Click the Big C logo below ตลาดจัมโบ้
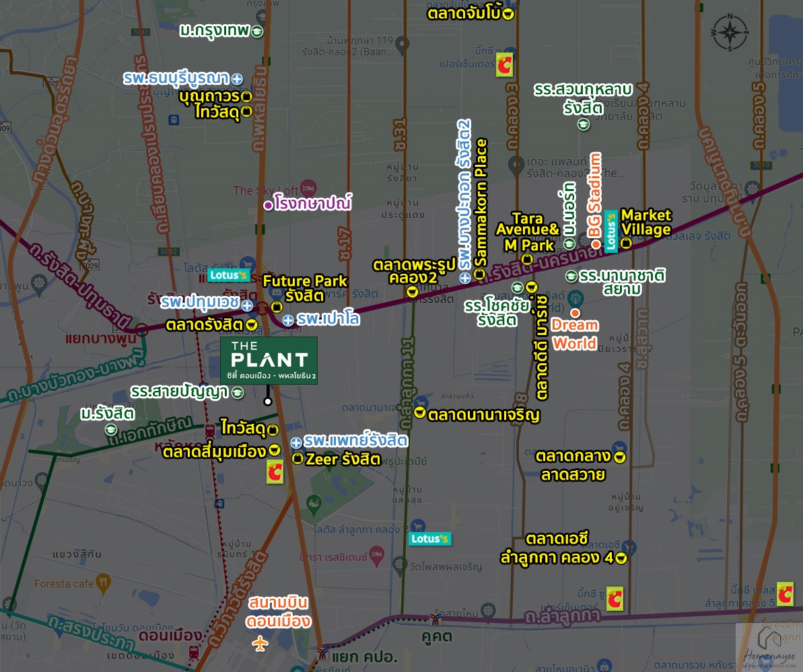The image size is (803, 672). tap(504, 65)
